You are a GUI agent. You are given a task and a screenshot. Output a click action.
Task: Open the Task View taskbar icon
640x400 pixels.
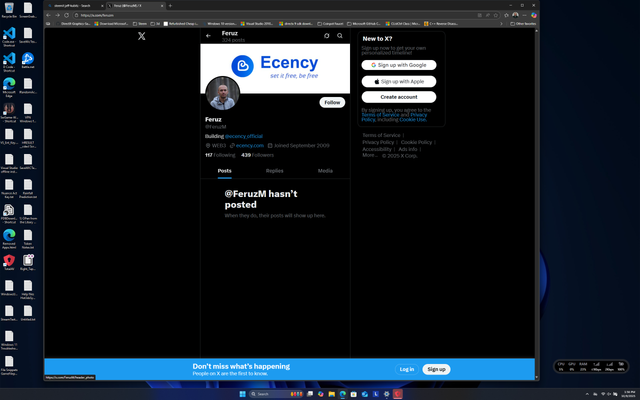(310, 394)
